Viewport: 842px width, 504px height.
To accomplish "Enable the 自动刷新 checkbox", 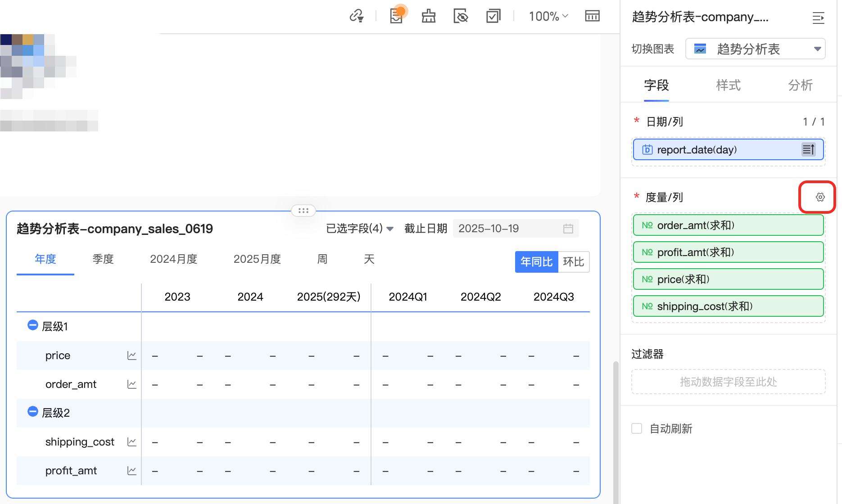I will [637, 428].
